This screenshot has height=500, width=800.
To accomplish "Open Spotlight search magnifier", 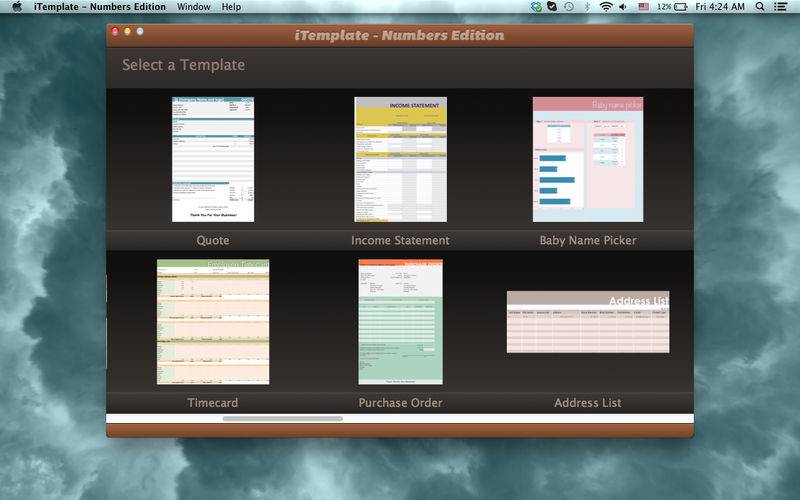I will point(760,7).
